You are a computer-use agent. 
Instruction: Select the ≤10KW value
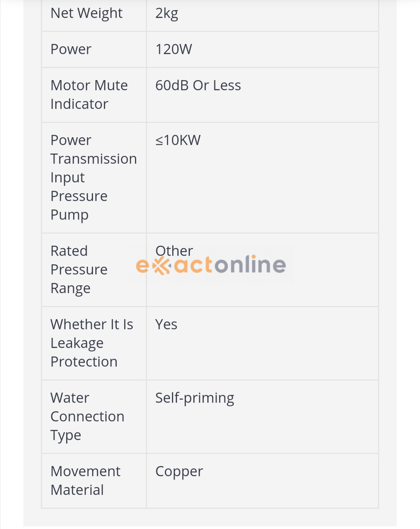tap(178, 140)
